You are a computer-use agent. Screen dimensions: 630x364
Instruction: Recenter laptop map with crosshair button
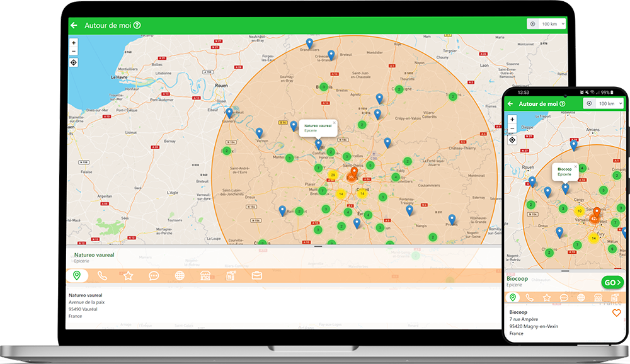74,63
